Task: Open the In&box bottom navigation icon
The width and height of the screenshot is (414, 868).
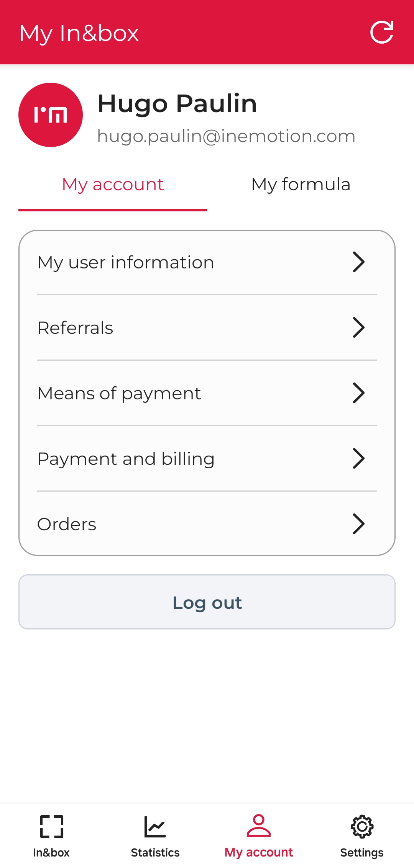Action: [x=51, y=826]
